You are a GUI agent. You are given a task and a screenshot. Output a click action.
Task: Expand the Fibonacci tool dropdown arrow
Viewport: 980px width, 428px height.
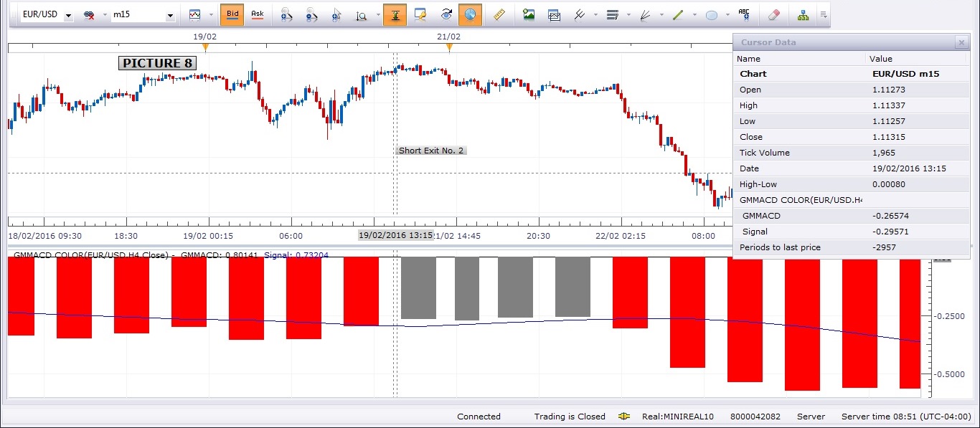628,15
